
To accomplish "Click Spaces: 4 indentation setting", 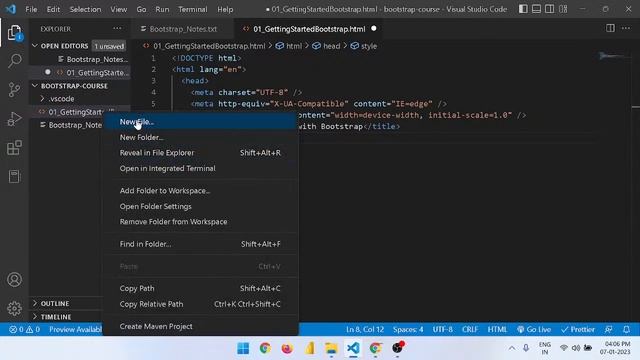I will click(408, 329).
